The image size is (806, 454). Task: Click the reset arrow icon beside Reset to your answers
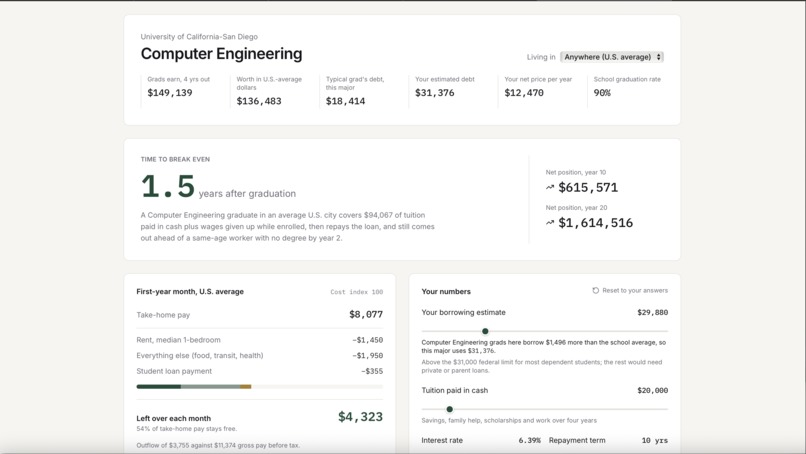[x=595, y=290]
